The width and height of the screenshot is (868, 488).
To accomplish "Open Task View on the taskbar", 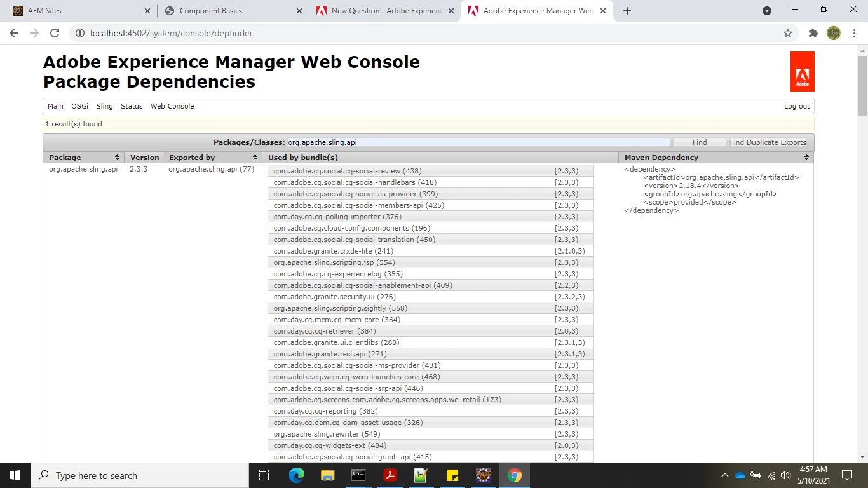I will [x=264, y=475].
